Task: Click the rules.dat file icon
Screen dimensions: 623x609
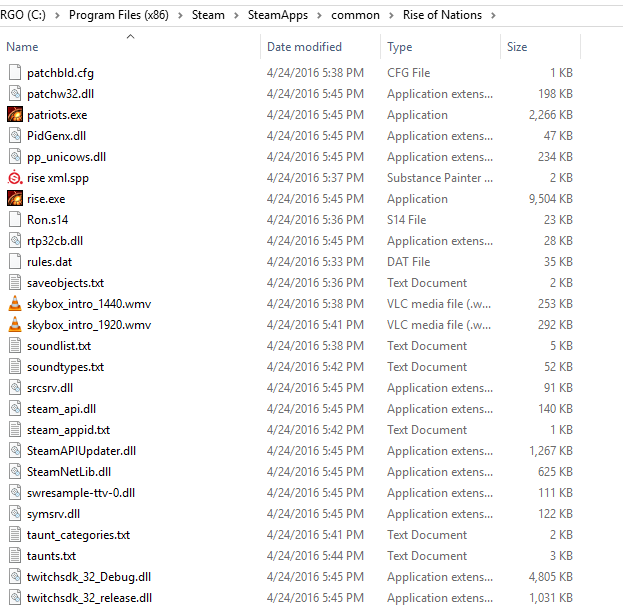Action: pyautogui.click(x=15, y=262)
